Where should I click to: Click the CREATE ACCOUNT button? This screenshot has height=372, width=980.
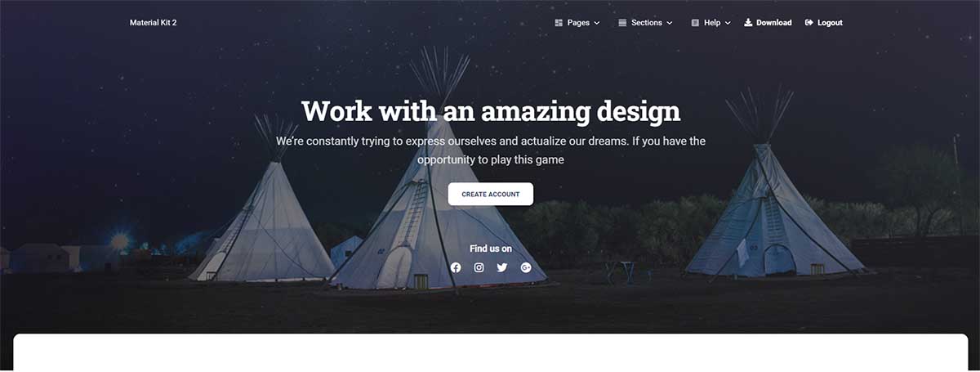491,194
